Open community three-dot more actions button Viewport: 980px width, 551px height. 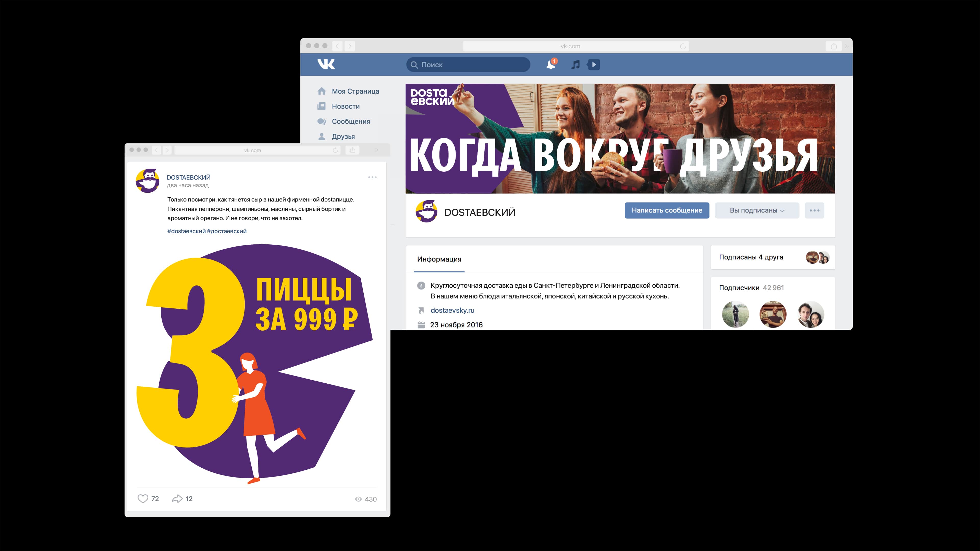[814, 210]
